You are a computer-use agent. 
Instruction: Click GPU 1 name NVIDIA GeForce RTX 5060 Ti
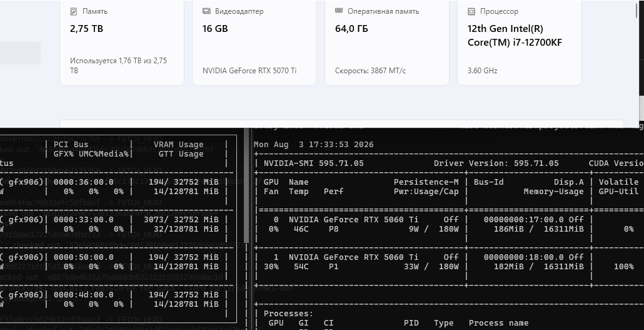click(x=354, y=257)
